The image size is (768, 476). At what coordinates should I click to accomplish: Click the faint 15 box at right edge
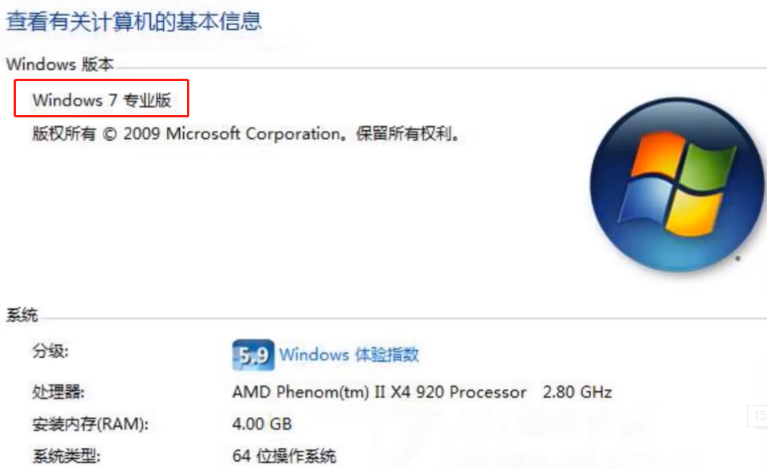coord(759,414)
